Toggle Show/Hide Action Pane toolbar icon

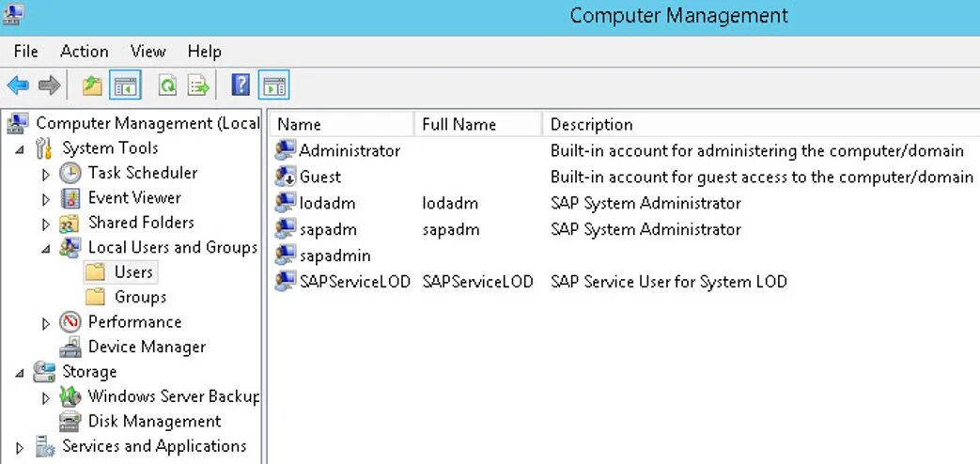[x=273, y=85]
